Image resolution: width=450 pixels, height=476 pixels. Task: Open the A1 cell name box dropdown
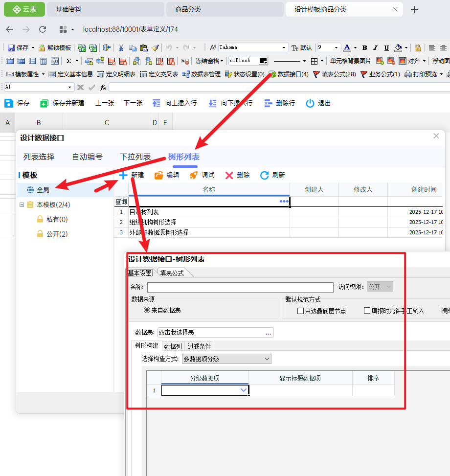click(69, 87)
